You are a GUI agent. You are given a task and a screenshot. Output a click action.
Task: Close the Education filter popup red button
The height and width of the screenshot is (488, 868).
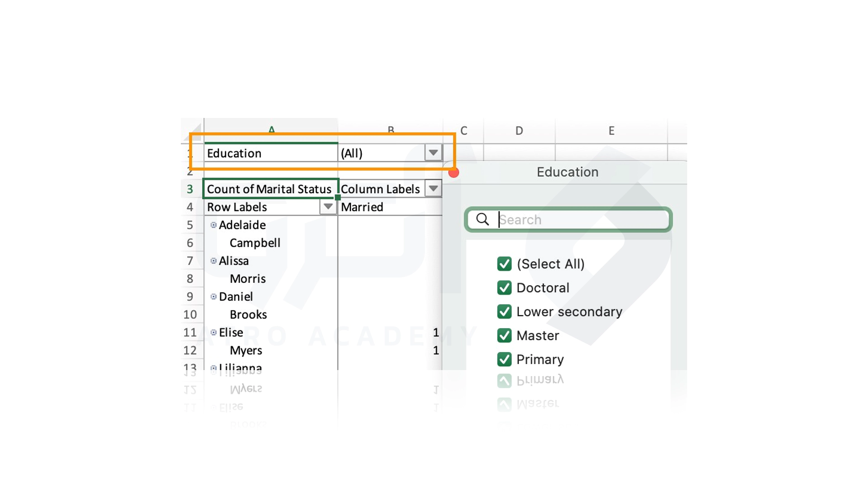pos(453,173)
